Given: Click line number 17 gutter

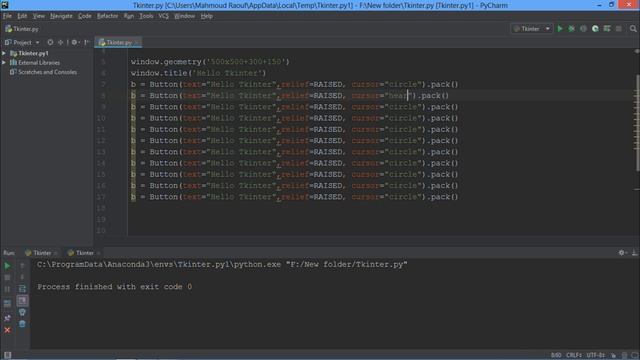Looking at the screenshot, I should pos(101,197).
